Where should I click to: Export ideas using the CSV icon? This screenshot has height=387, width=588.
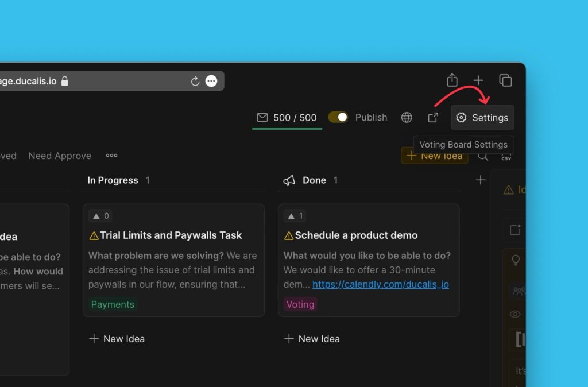[x=506, y=156]
